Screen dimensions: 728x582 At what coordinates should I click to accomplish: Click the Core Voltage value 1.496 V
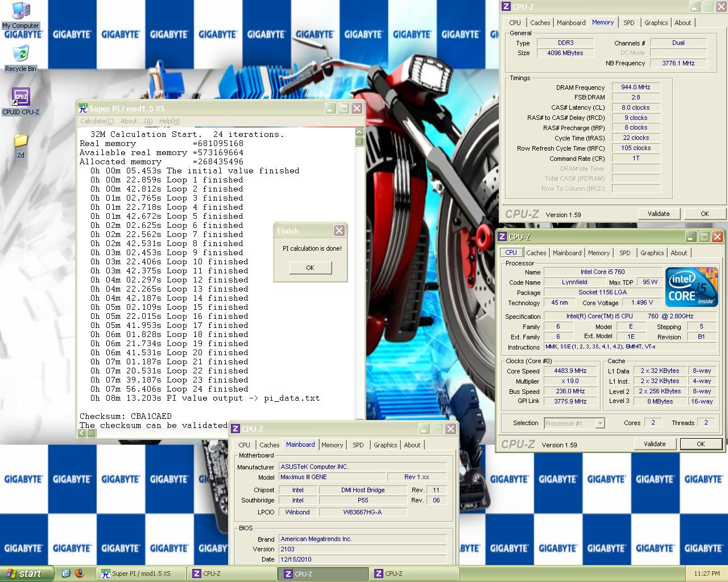click(x=642, y=302)
